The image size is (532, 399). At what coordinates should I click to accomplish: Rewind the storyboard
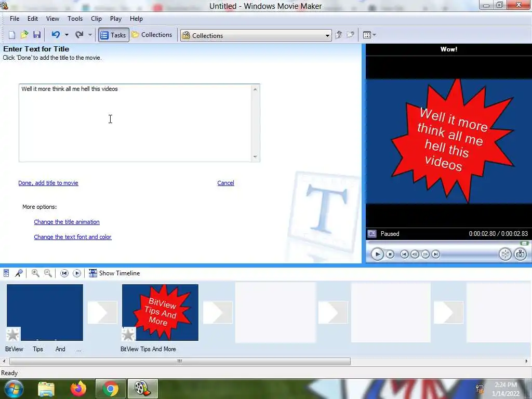(64, 273)
